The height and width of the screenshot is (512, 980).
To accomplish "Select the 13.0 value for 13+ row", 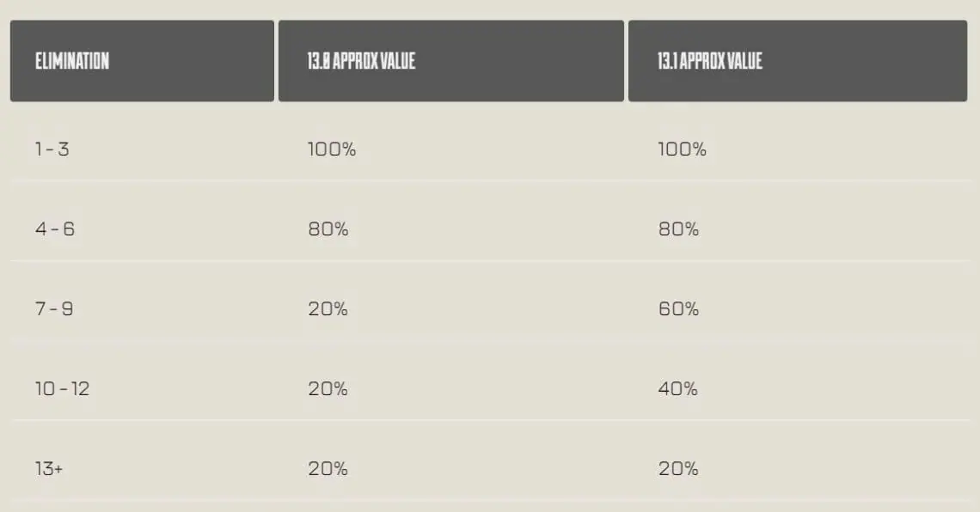I will coord(328,469).
